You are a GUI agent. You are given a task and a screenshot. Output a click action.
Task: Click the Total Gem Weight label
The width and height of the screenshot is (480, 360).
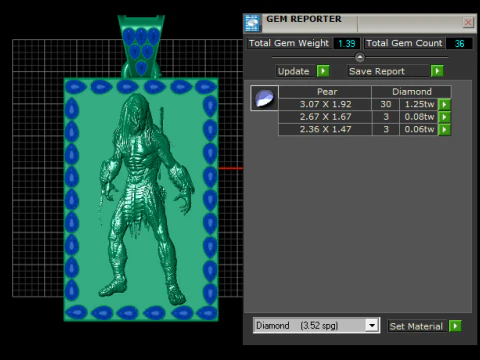(289, 43)
